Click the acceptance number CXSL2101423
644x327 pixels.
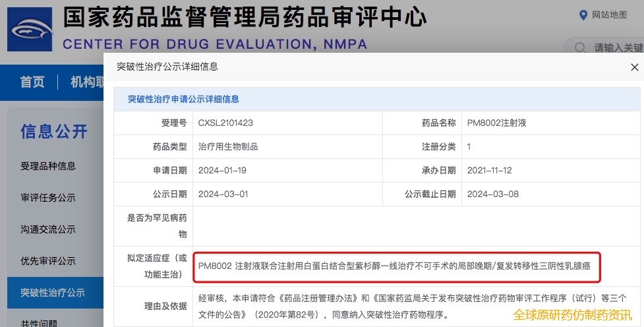[x=225, y=123]
